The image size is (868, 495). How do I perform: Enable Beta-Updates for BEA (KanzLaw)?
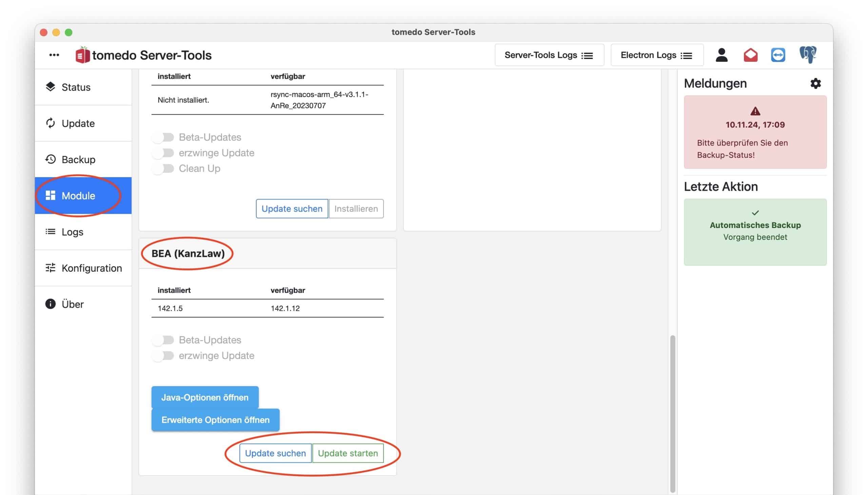tap(163, 340)
